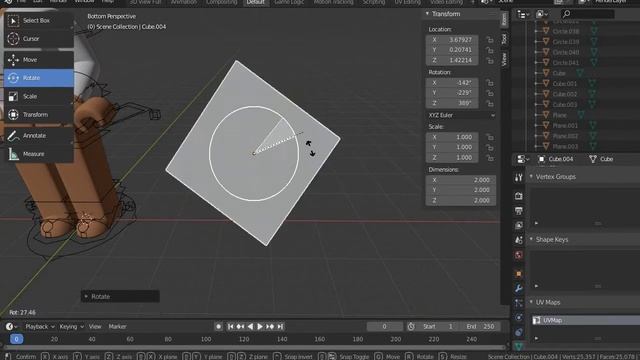Select the UVMap entry in UV Maps list
This screenshot has width=640, height=360.
[x=585, y=320]
